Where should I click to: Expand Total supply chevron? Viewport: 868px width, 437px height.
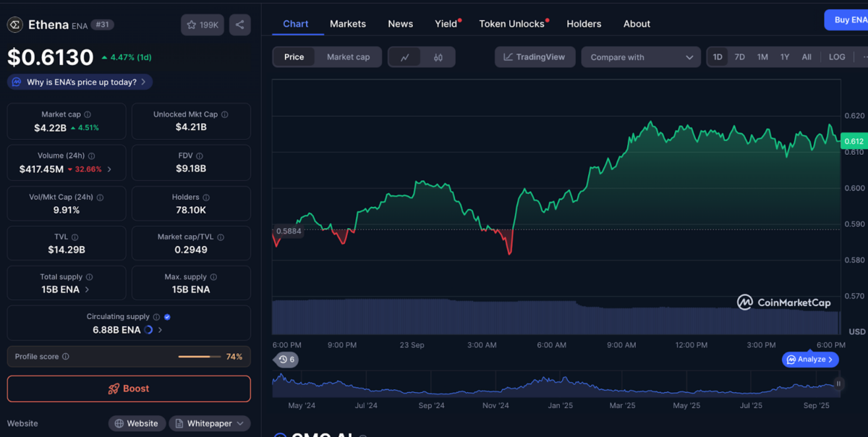pyautogui.click(x=88, y=289)
